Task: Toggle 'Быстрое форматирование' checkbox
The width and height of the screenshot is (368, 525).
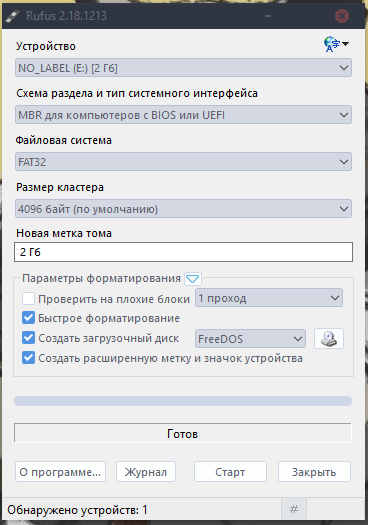Action: [x=28, y=318]
